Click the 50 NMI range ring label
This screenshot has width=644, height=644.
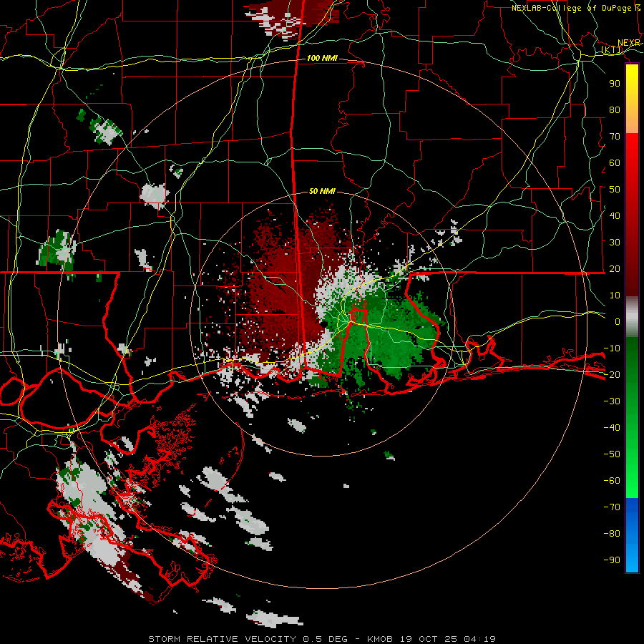pos(322,191)
